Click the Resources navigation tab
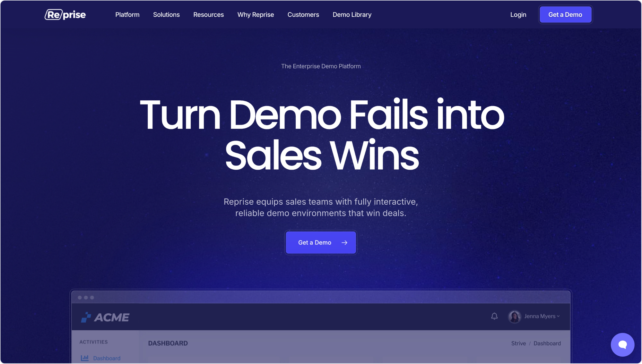 pyautogui.click(x=209, y=14)
